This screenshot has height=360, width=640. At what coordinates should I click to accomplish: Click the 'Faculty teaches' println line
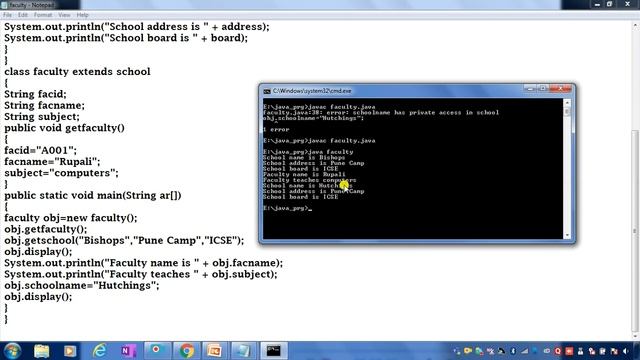(141, 274)
